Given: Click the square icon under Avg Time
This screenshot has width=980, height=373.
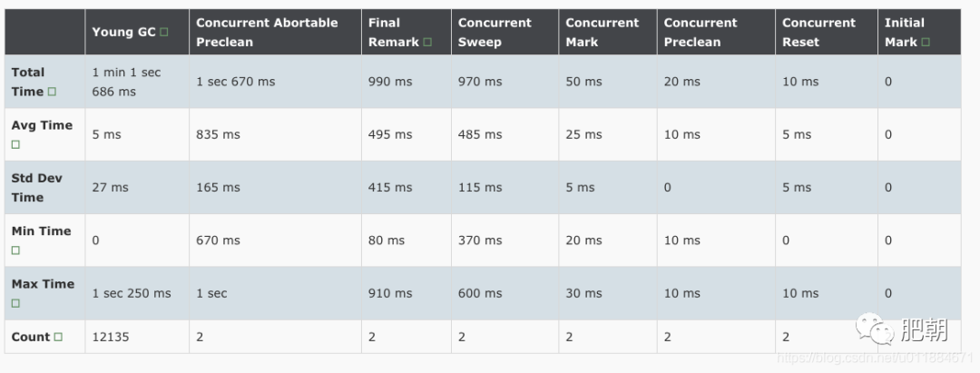Looking at the screenshot, I should pos(15,144).
